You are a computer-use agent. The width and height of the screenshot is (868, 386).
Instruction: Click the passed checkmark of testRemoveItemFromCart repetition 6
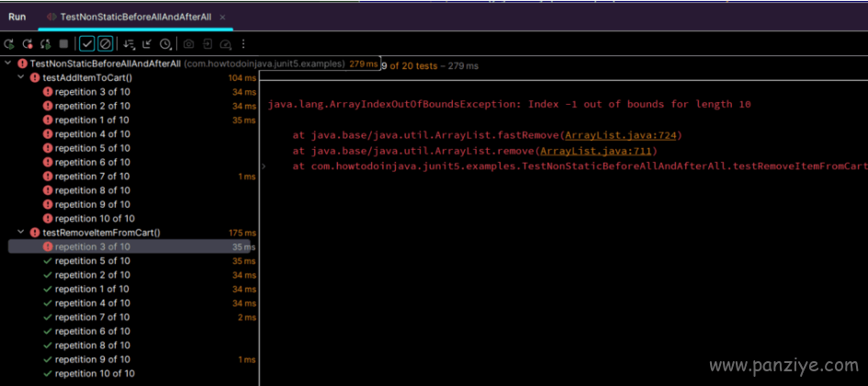coord(48,331)
